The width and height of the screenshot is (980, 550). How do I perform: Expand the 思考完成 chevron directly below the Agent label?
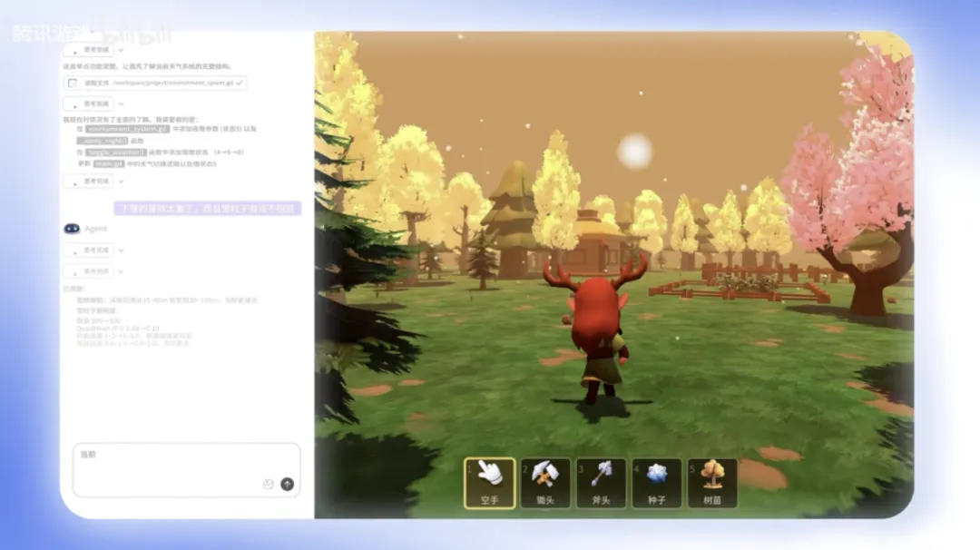[x=121, y=250]
